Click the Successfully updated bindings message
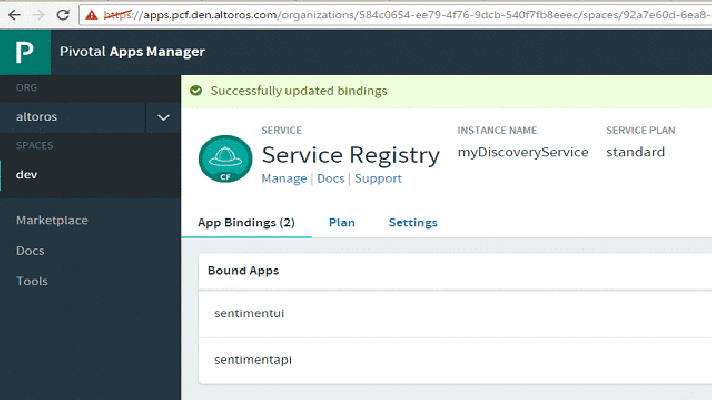The image size is (712, 400). click(299, 91)
